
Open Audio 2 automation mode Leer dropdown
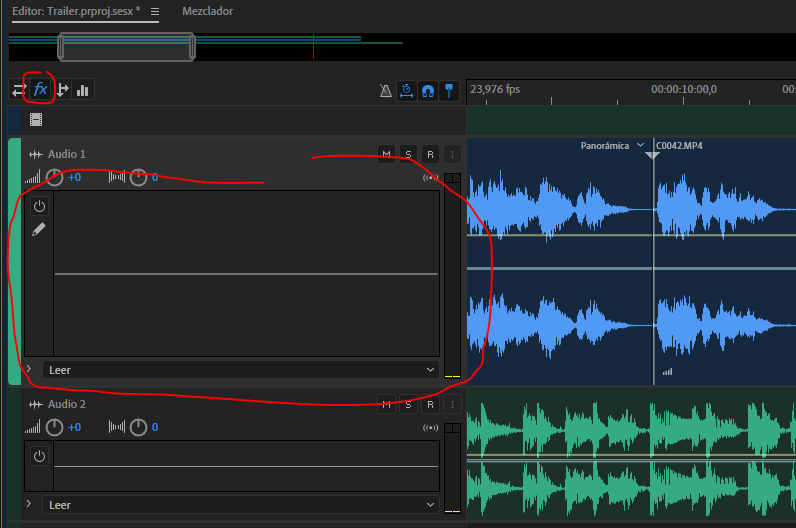coord(241,505)
